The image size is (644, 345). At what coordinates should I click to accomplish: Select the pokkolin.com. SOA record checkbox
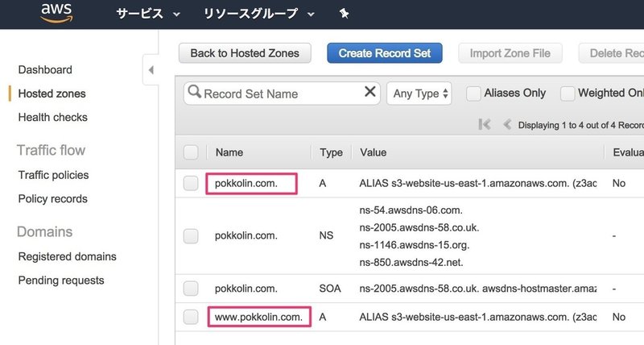coord(191,289)
